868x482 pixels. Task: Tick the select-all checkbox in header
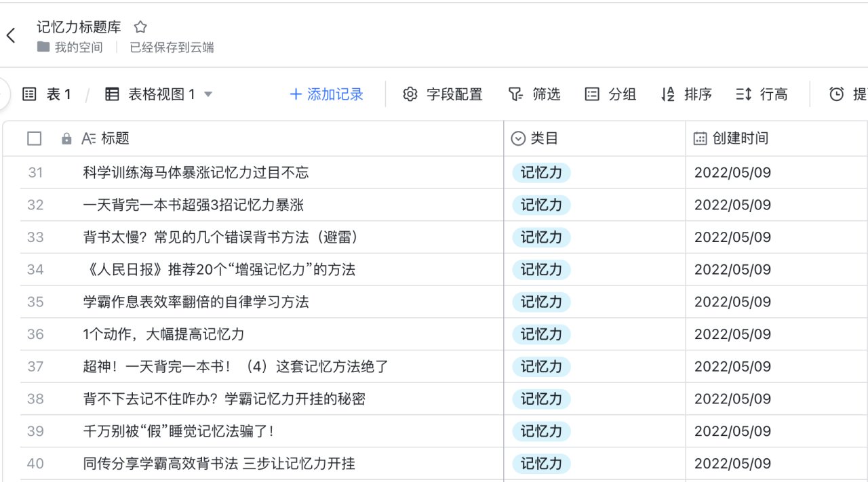click(35, 138)
